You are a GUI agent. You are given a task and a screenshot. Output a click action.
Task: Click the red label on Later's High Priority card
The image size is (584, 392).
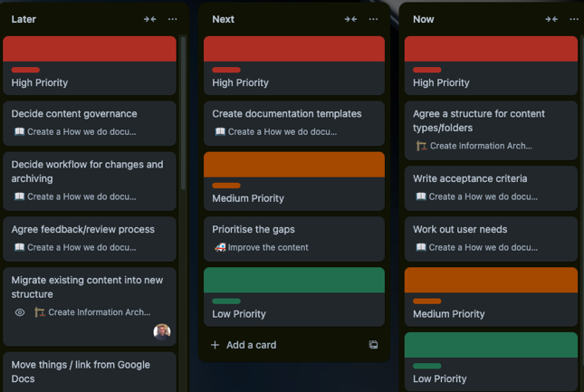pyautogui.click(x=25, y=70)
